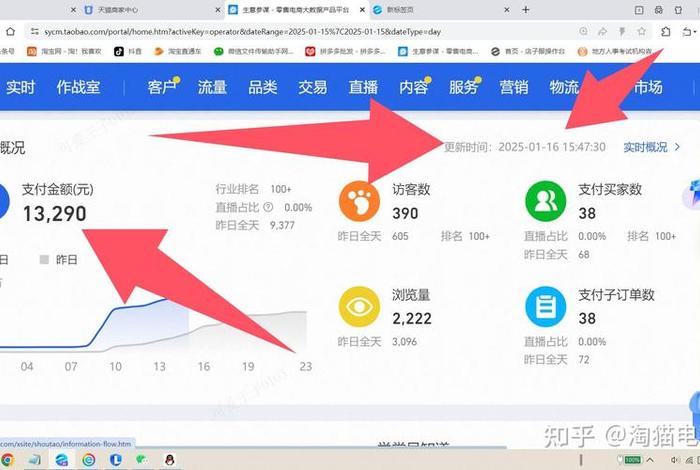The image size is (700, 470).
Task: Open the 品类 navigation menu
Action: pyautogui.click(x=262, y=87)
